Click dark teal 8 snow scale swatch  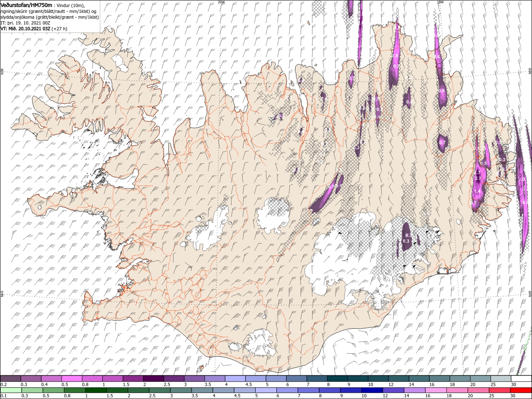[x=337, y=379]
